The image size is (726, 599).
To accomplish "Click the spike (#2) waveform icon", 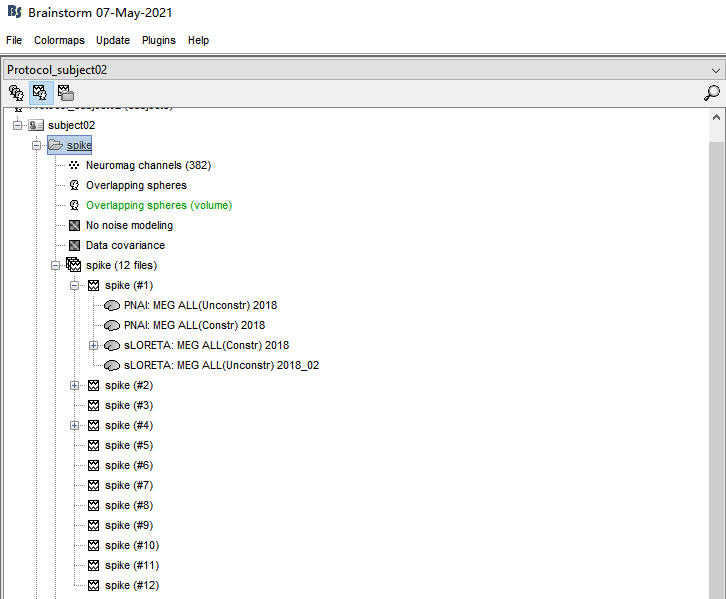I will 94,385.
